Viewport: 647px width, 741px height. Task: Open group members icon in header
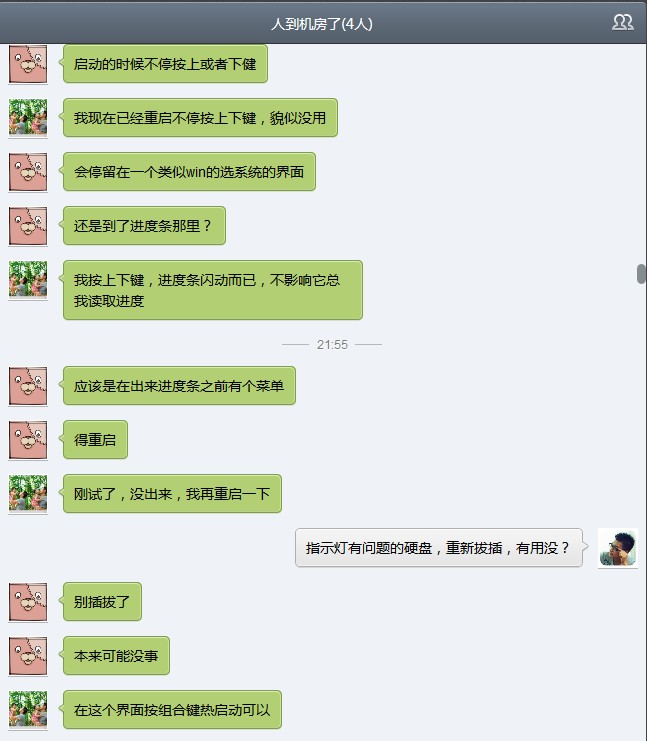622,22
